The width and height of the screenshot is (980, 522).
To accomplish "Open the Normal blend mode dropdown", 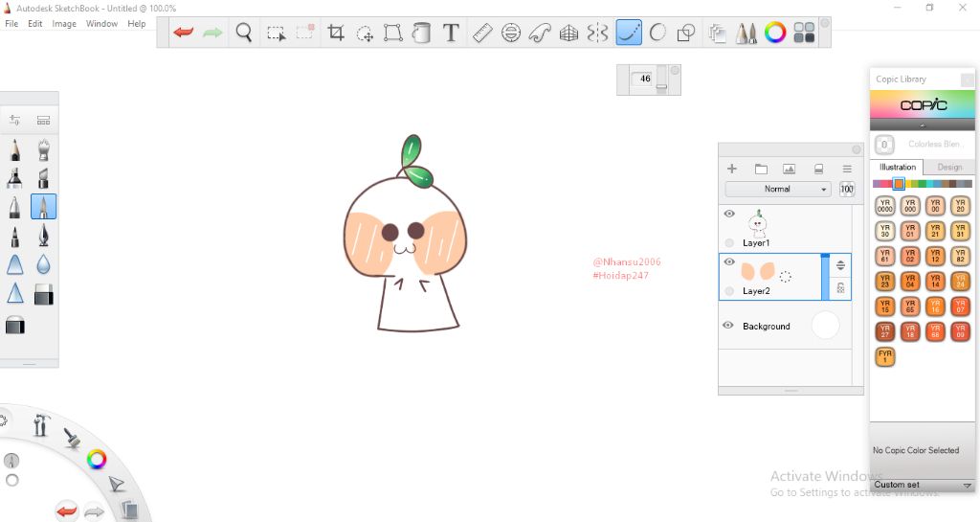I will pos(777,189).
